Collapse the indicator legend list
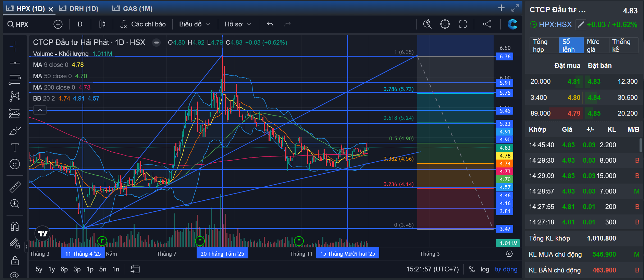The width and height of the screenshot is (644, 280). 40,110
